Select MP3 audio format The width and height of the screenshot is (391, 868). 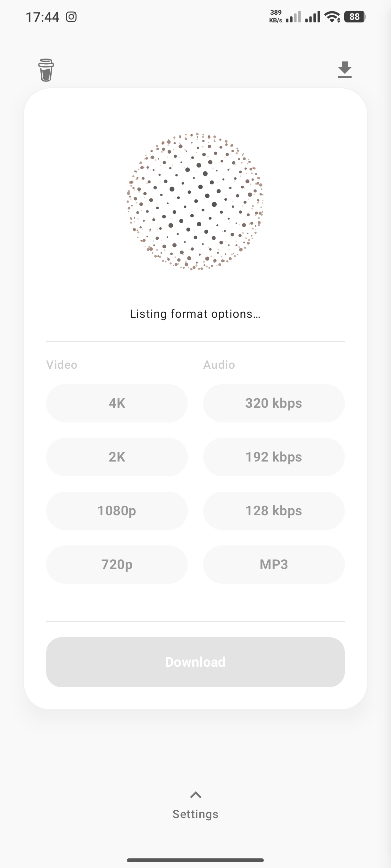point(274,564)
